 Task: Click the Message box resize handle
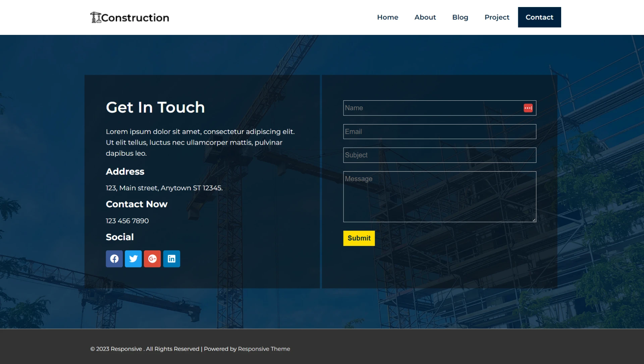[534, 220]
